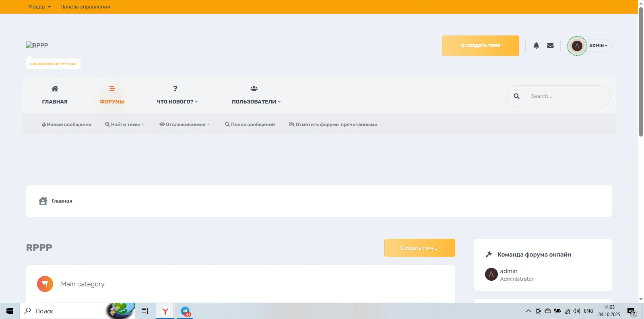Click the search magnifier icon
The image size is (644, 319).
coord(516,96)
